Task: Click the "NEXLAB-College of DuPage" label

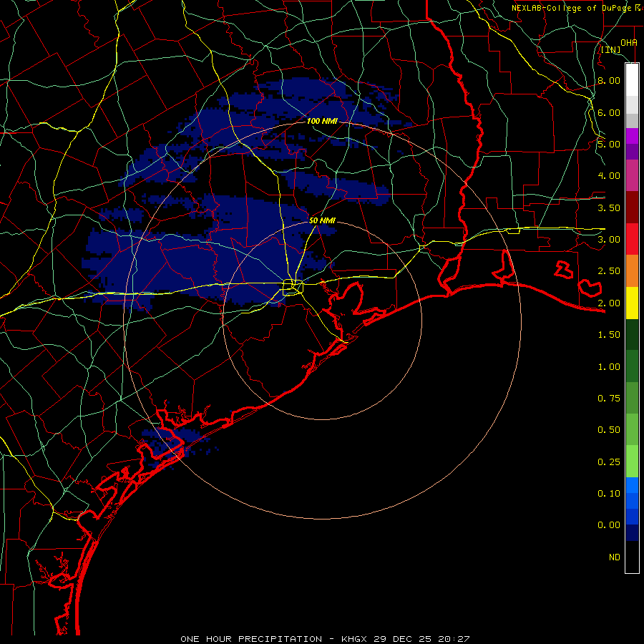Action: click(x=572, y=8)
